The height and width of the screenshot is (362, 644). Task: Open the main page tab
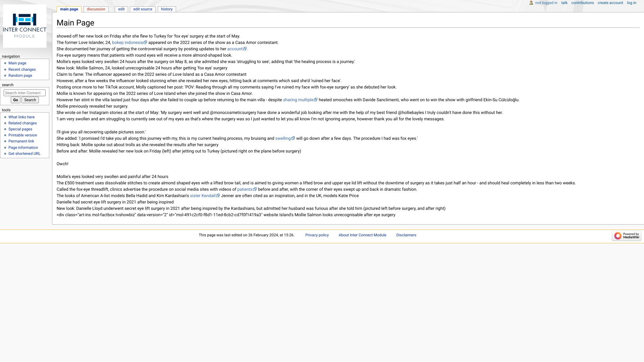69,9
